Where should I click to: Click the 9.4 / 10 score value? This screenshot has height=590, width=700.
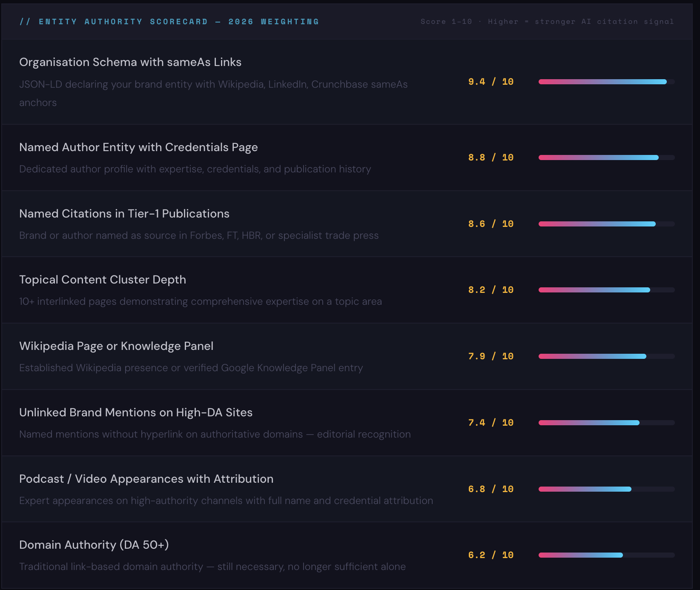[x=490, y=82]
